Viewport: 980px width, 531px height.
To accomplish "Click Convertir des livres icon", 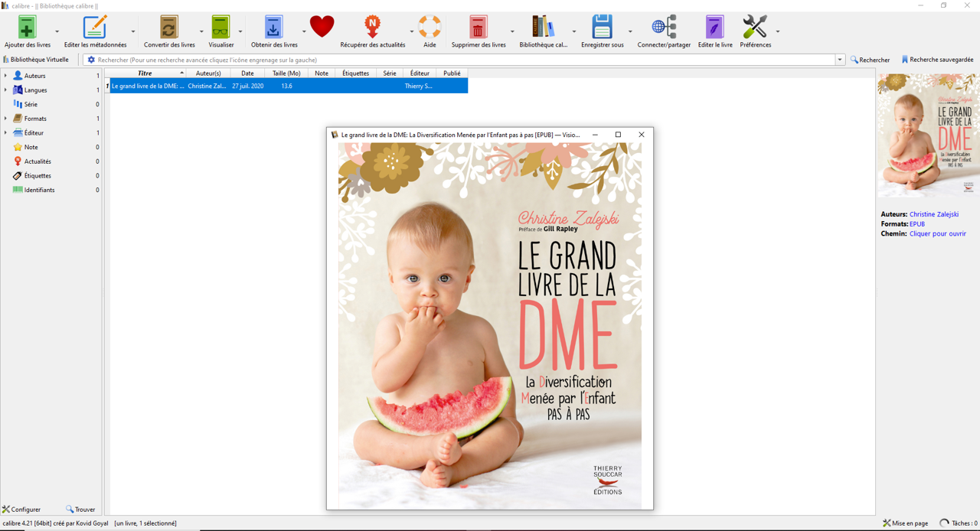I will click(169, 28).
